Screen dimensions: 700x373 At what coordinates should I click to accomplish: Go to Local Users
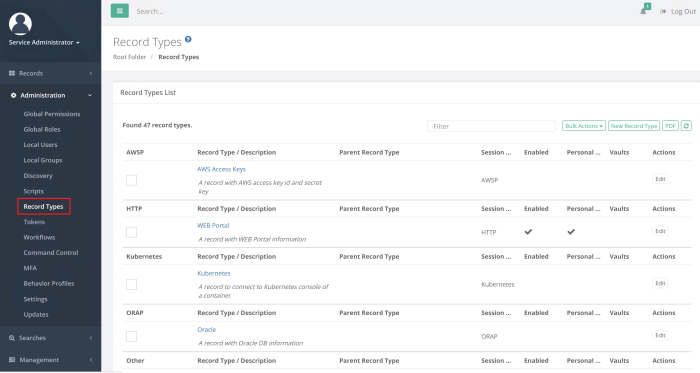click(41, 145)
